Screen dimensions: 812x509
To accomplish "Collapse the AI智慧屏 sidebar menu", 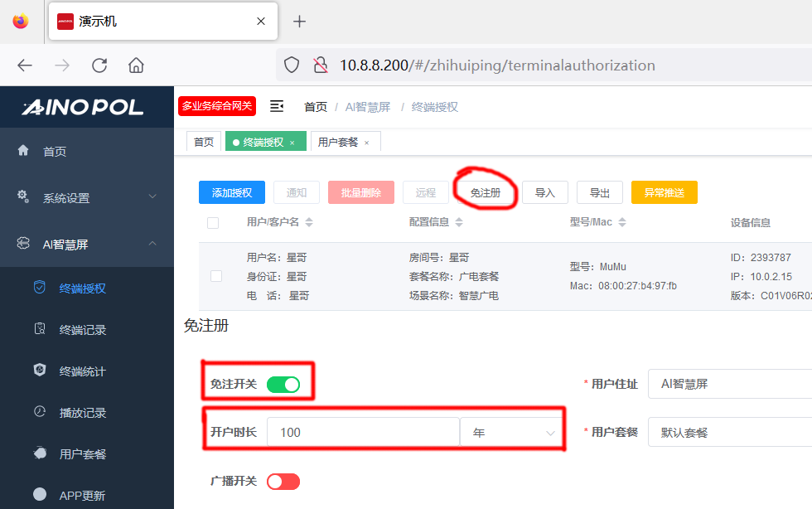I will pos(87,244).
